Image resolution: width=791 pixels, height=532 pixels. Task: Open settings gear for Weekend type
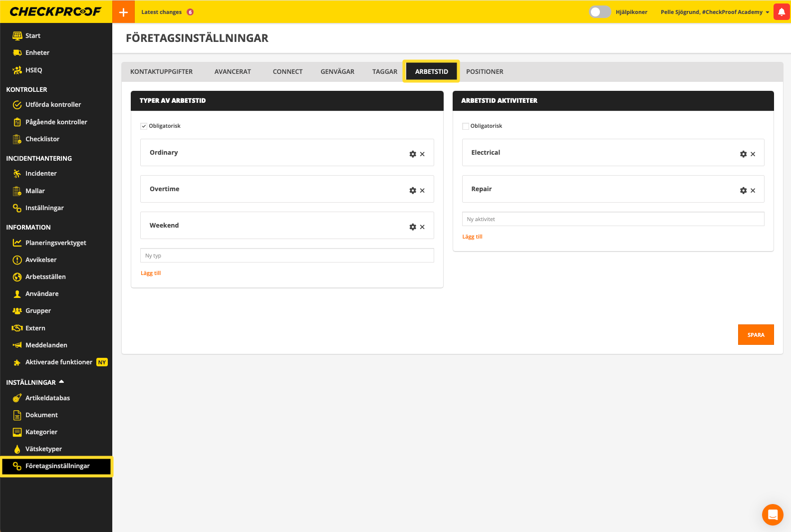pos(413,227)
